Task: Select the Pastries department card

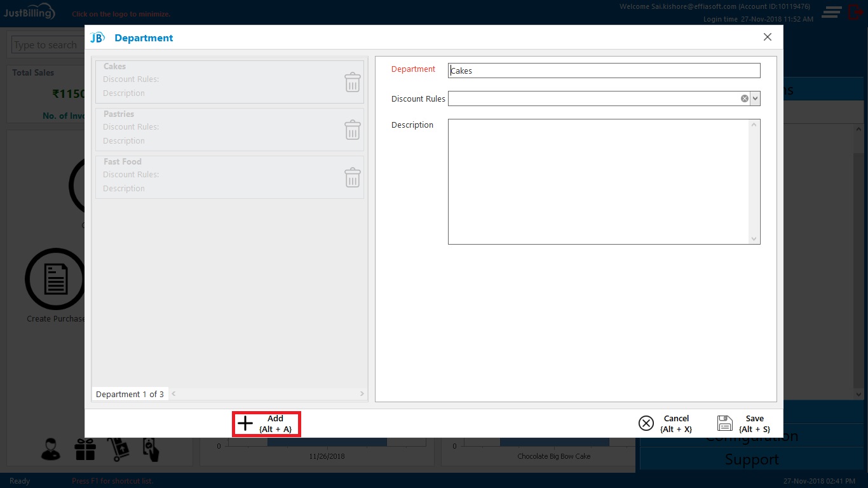Action: [x=229, y=130]
